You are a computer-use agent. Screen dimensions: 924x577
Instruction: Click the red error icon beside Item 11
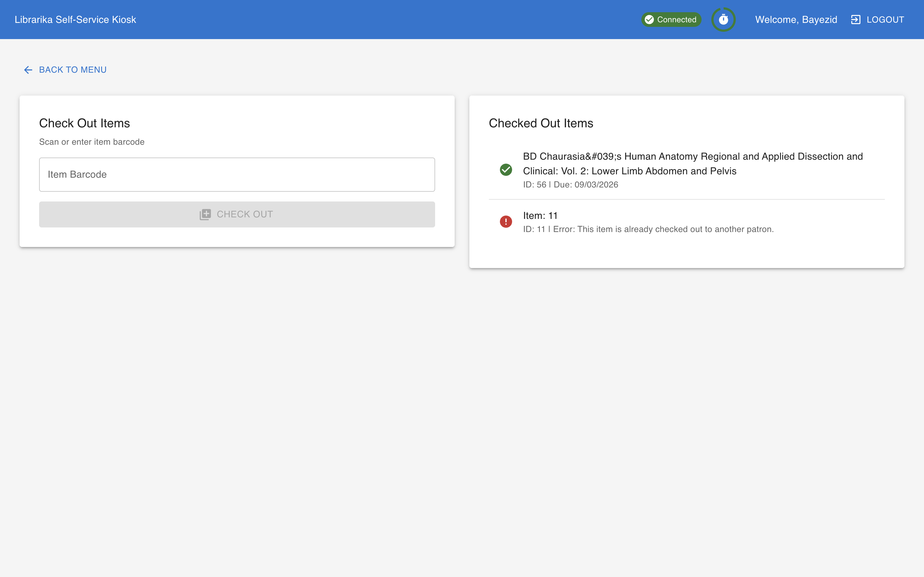click(x=505, y=222)
